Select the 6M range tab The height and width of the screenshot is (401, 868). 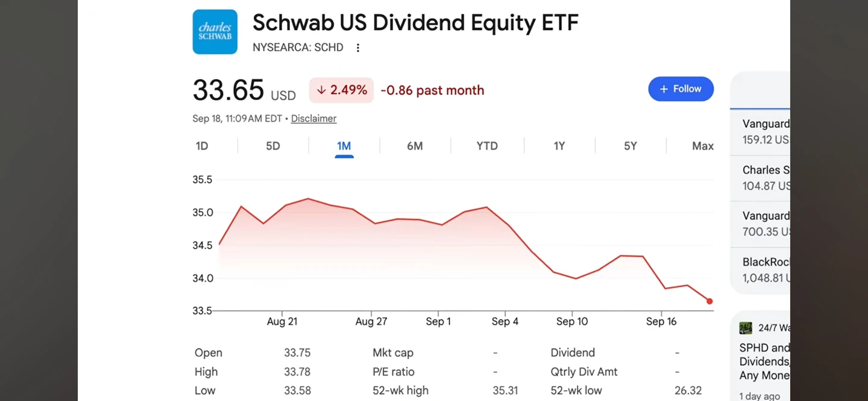click(415, 146)
